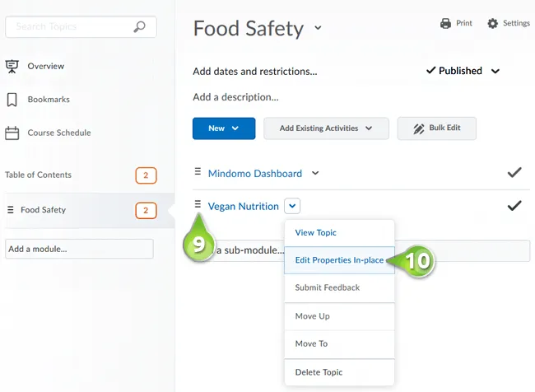535x392 pixels.
Task: Click the blue New button
Action: (x=224, y=128)
